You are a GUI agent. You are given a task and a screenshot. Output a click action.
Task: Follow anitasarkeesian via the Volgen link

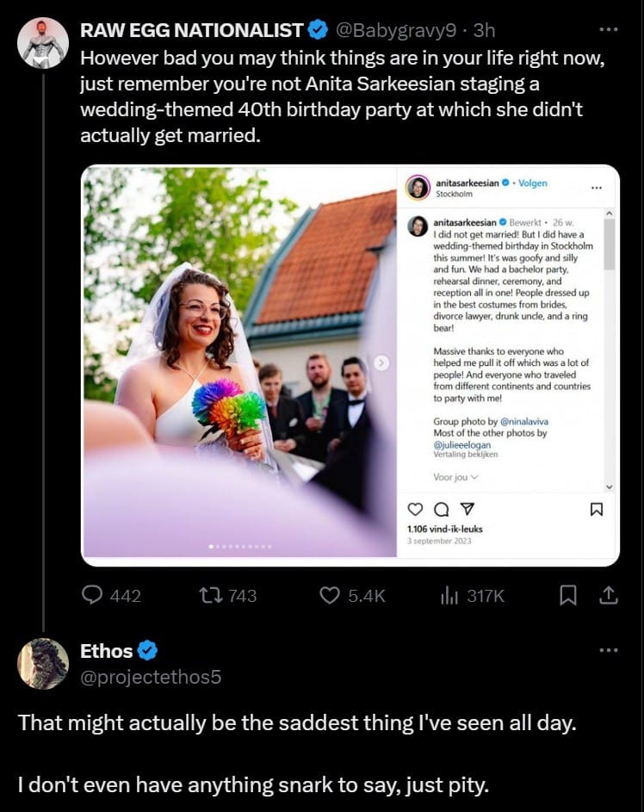[533, 183]
